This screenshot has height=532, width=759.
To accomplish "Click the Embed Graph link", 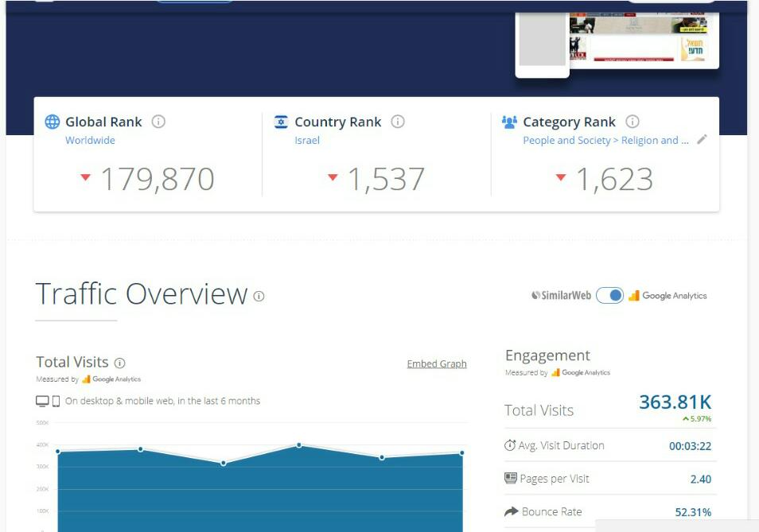I will (437, 364).
